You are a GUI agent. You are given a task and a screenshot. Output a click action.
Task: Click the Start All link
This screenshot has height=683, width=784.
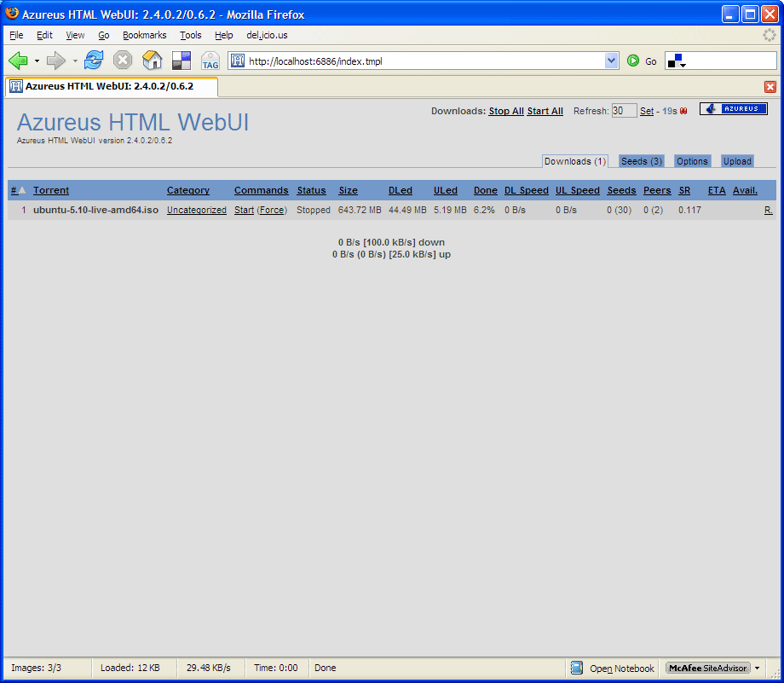click(545, 111)
